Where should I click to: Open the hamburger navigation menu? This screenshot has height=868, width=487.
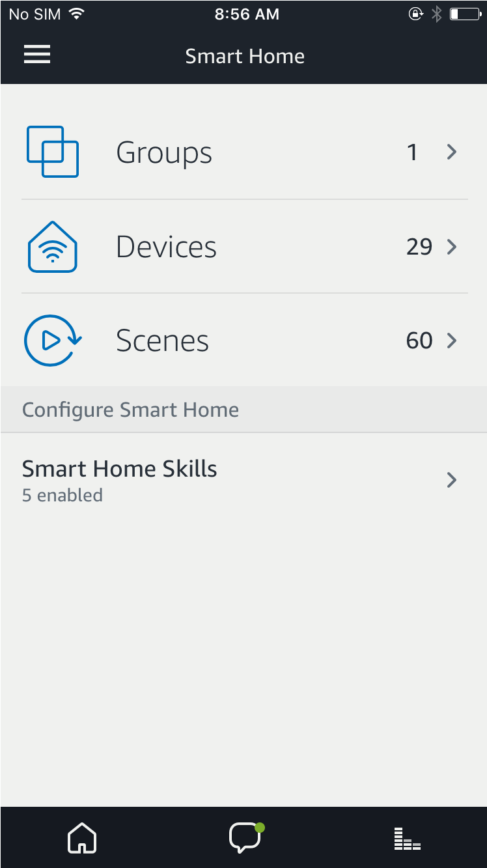[37, 55]
